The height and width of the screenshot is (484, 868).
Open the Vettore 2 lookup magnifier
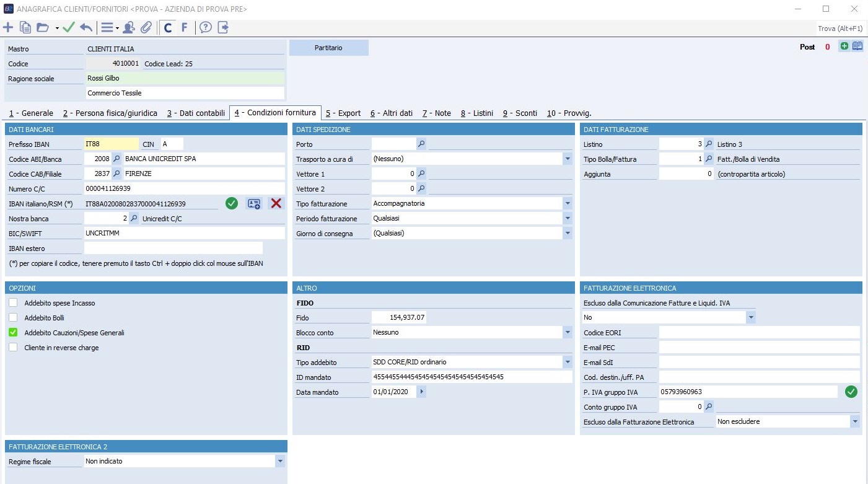[x=421, y=188]
